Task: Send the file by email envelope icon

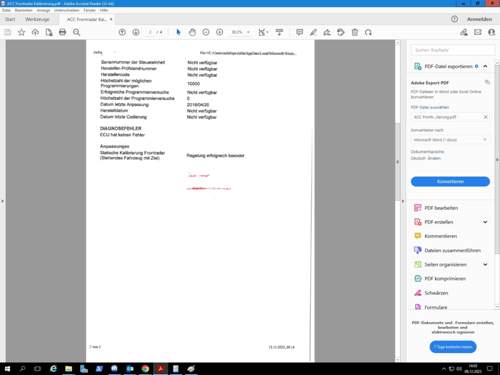Action: click(x=478, y=32)
